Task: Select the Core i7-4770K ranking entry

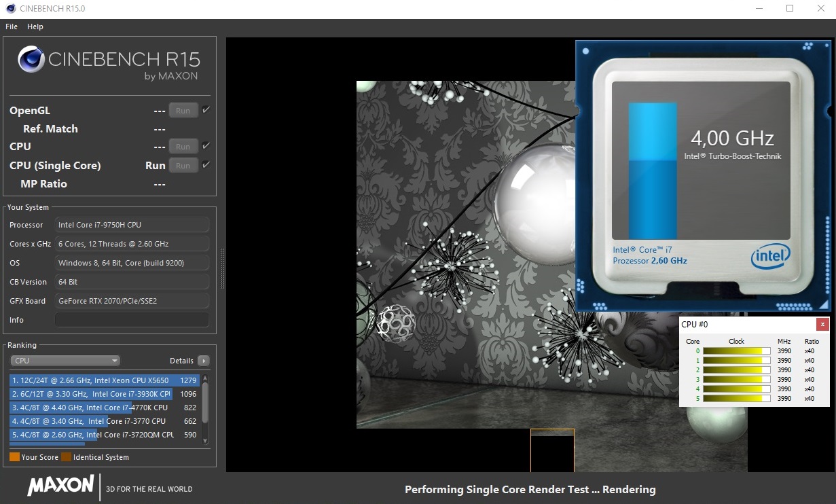Action: pyautogui.click(x=102, y=408)
